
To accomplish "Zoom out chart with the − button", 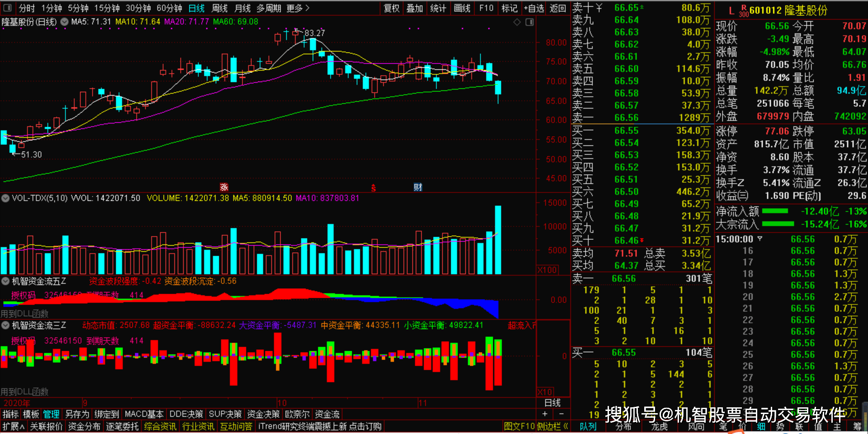I will tap(561, 414).
